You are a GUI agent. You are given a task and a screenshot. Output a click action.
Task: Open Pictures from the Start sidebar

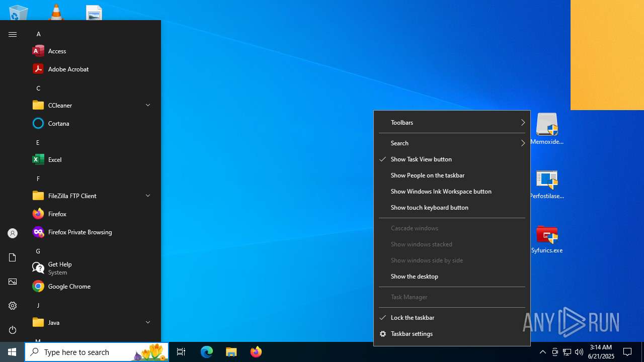pyautogui.click(x=13, y=282)
